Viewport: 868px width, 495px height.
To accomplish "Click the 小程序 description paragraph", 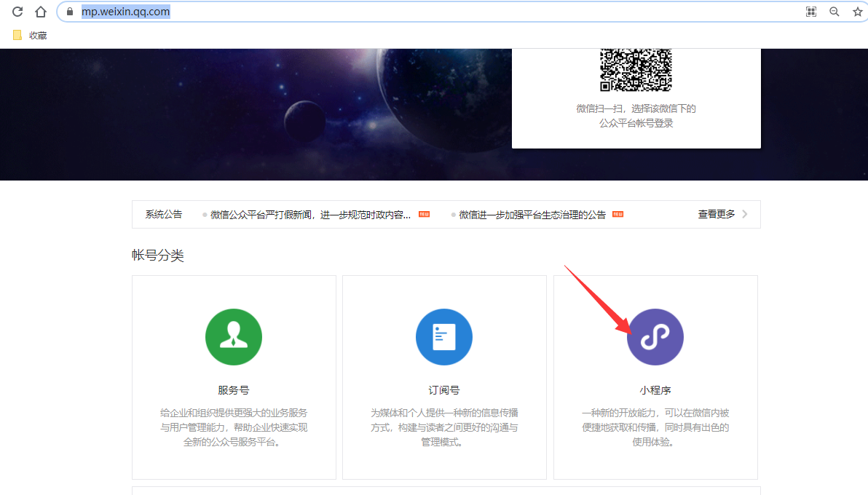I will tap(655, 427).
